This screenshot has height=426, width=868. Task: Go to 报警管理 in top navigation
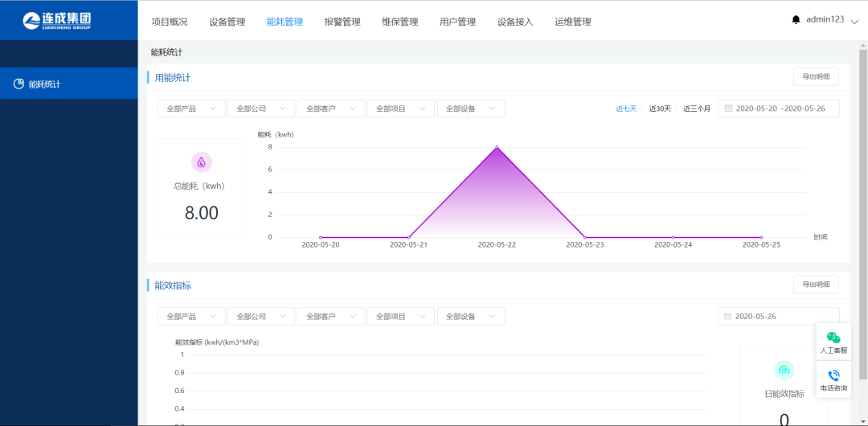point(342,22)
